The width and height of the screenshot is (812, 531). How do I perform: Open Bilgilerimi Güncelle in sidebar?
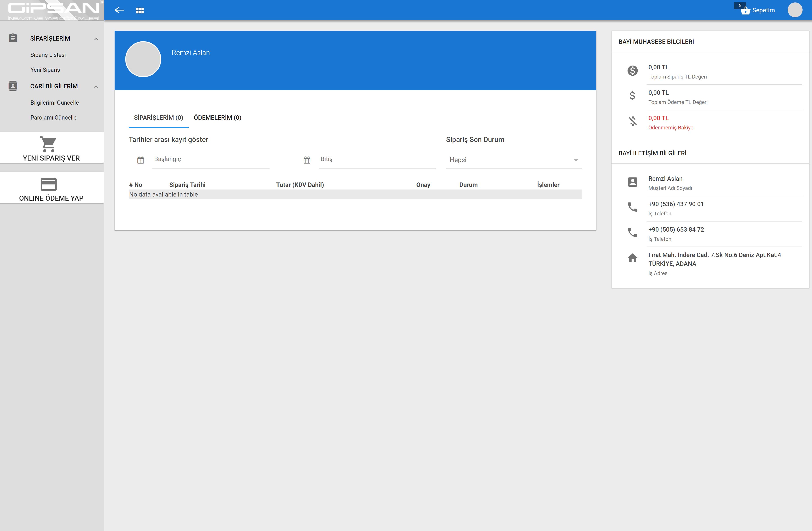[x=55, y=103]
